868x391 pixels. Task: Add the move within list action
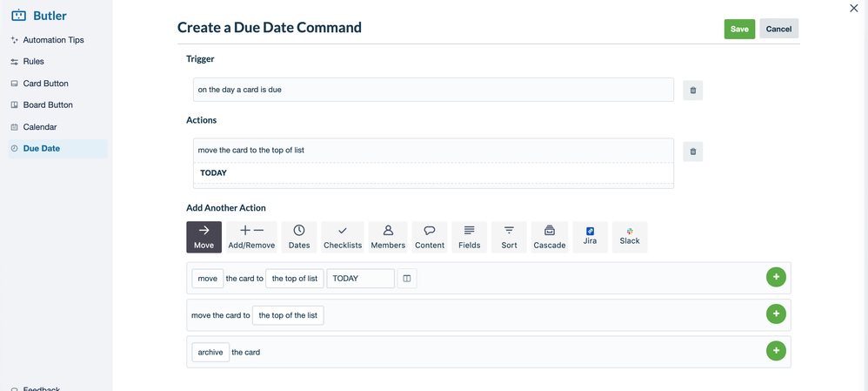776,313
